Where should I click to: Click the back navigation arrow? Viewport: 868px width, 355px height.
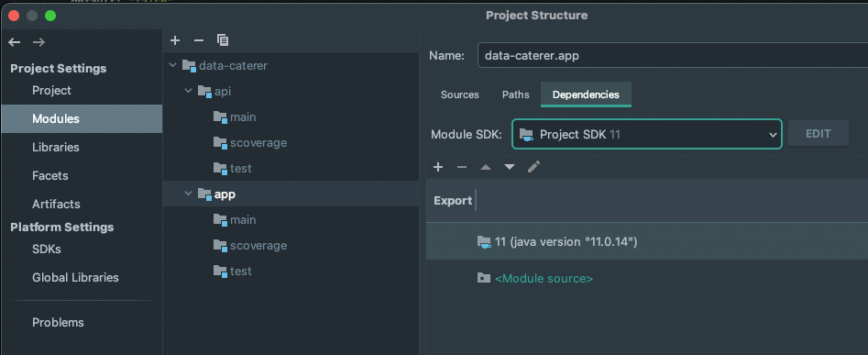(x=15, y=42)
